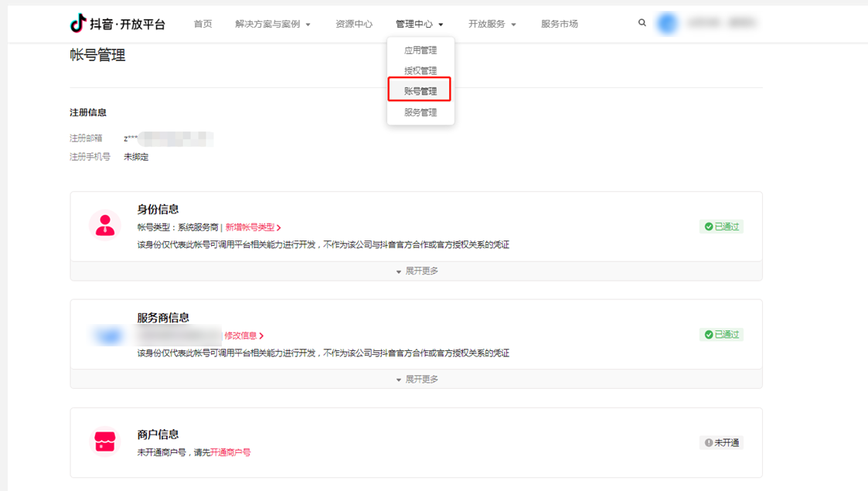This screenshot has height=491, width=868.
Task: Go to 首页 in the top navigation
Action: (203, 24)
